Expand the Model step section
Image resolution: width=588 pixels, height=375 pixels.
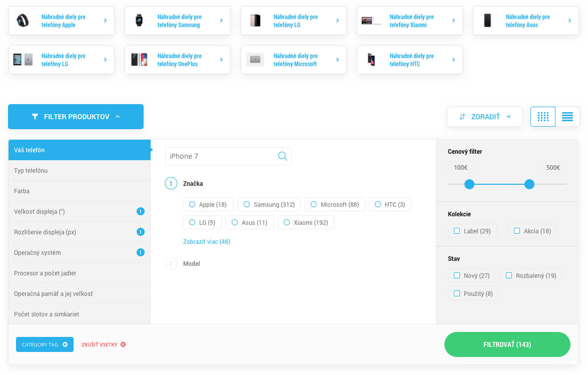pyautogui.click(x=191, y=263)
